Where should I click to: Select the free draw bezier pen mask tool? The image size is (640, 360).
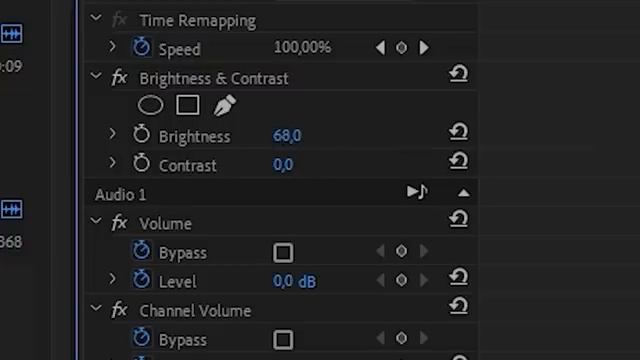tap(224, 105)
